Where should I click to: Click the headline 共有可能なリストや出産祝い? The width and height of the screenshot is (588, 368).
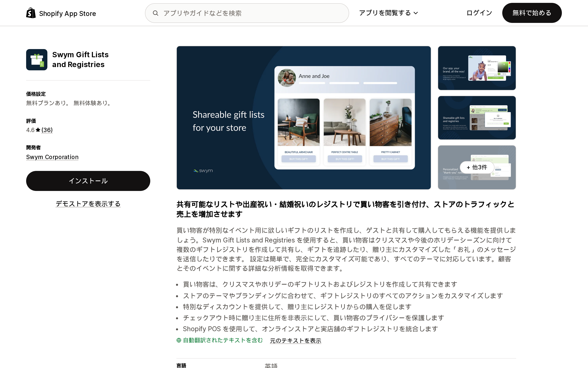(x=345, y=209)
